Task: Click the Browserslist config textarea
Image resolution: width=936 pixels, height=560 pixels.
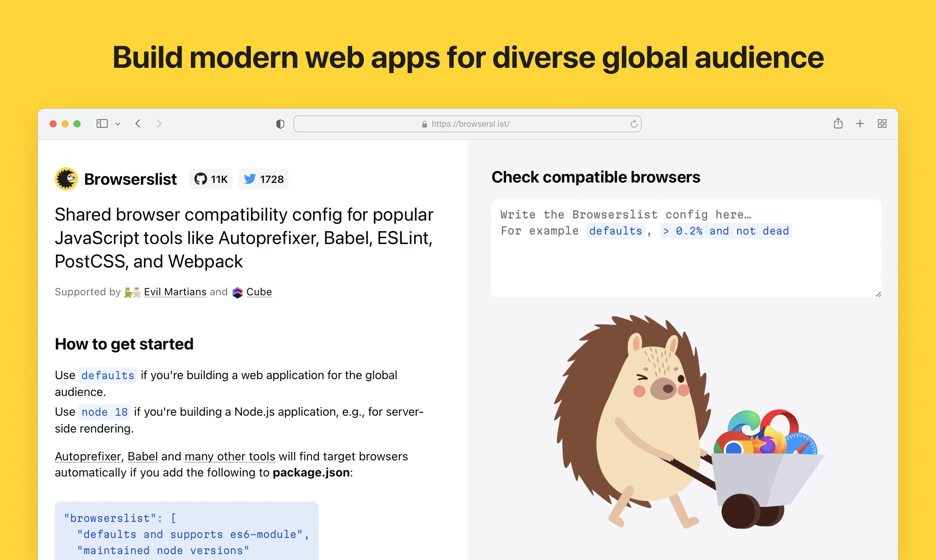Action: (686, 248)
